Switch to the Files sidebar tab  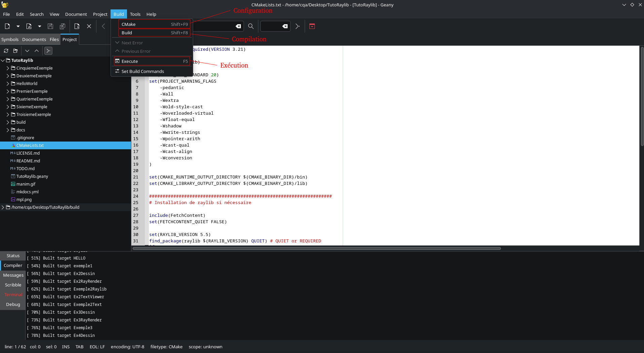pyautogui.click(x=54, y=39)
